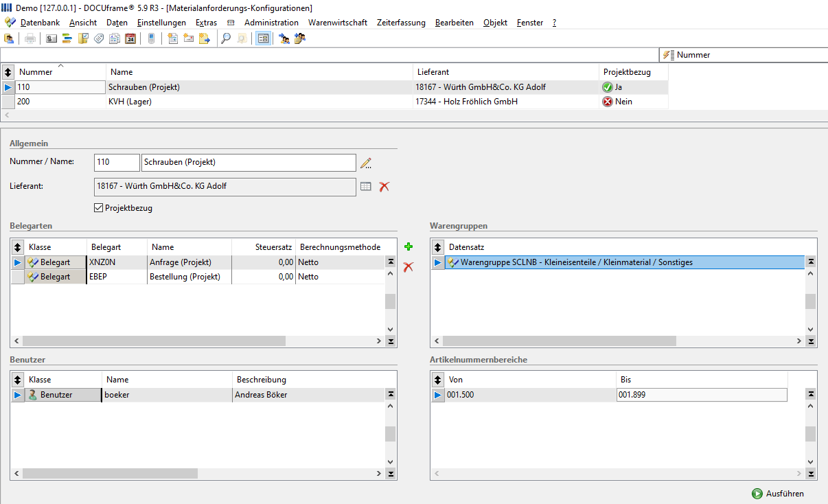This screenshot has height=504, width=828.
Task: Add Belegart with the green plus icon
Action: pos(409,247)
